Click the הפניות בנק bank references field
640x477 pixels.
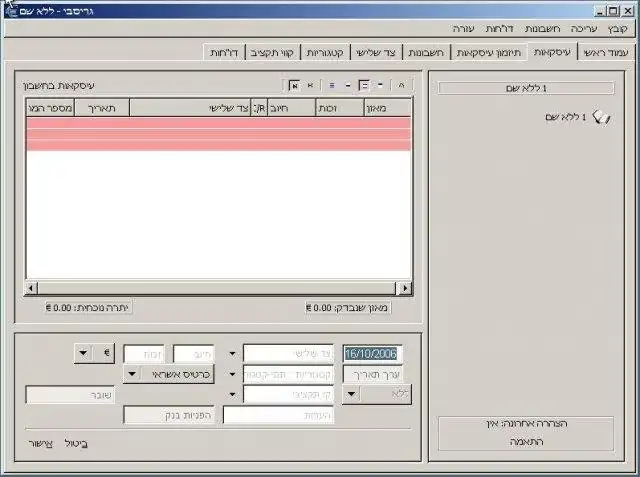tap(169, 415)
